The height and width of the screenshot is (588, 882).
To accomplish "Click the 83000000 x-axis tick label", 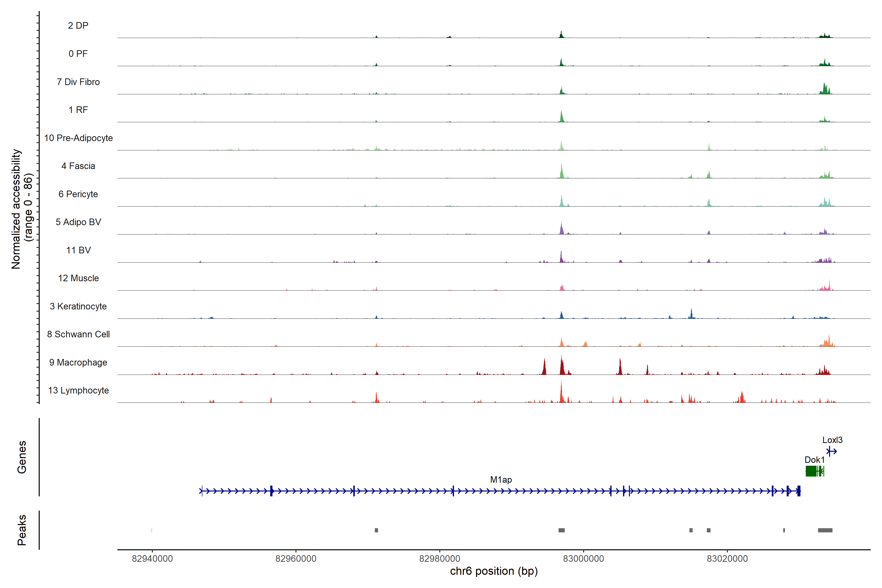I will [583, 558].
